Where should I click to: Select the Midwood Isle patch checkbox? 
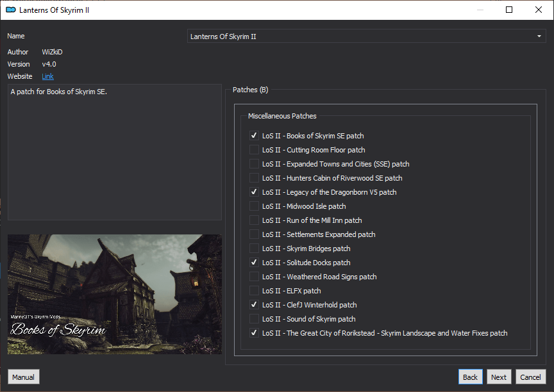click(x=254, y=206)
